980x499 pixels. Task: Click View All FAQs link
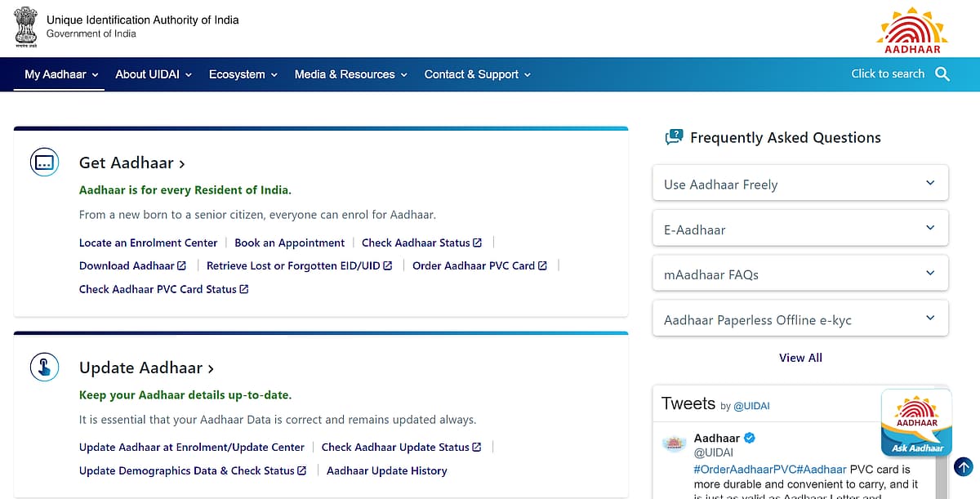(800, 358)
